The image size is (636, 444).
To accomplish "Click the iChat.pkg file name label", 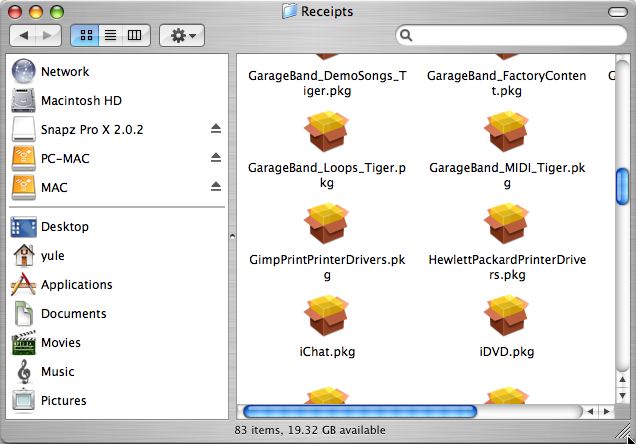I will (x=327, y=352).
